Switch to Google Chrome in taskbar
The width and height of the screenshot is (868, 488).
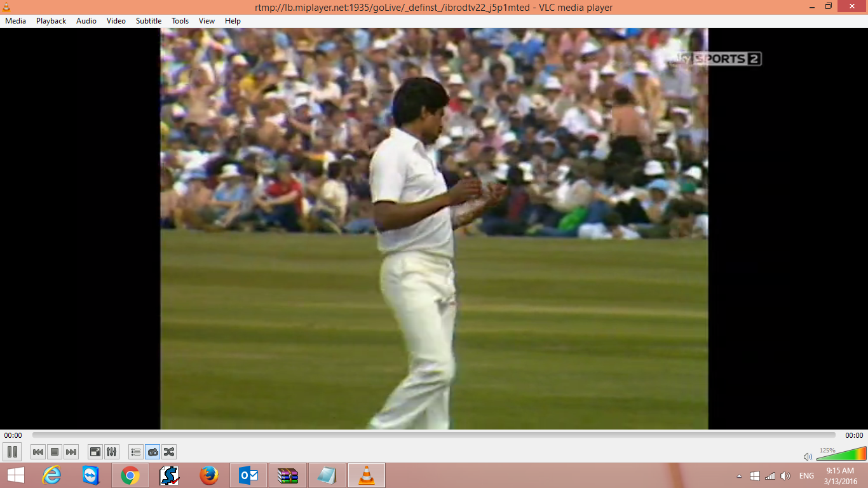[x=130, y=475]
